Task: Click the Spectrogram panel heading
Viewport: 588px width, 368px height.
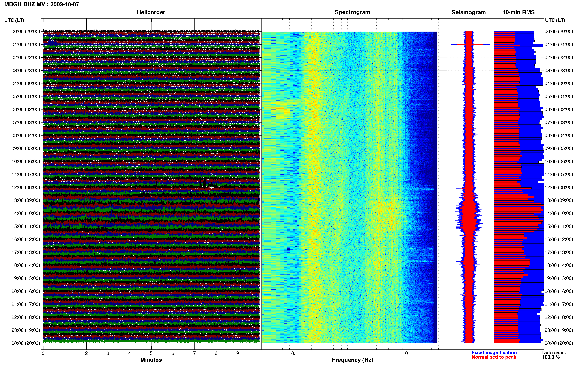Action: [352, 12]
